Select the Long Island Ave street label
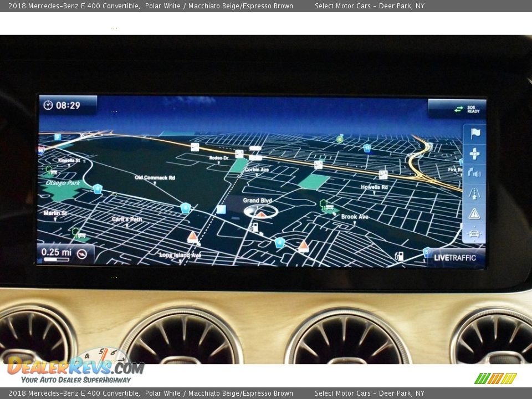This screenshot has height=399, width=532. (180, 255)
